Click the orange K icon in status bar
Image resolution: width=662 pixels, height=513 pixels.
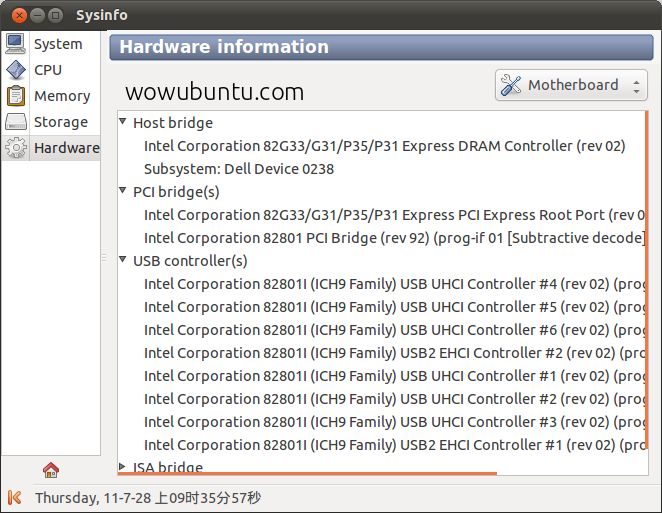pos(14,497)
